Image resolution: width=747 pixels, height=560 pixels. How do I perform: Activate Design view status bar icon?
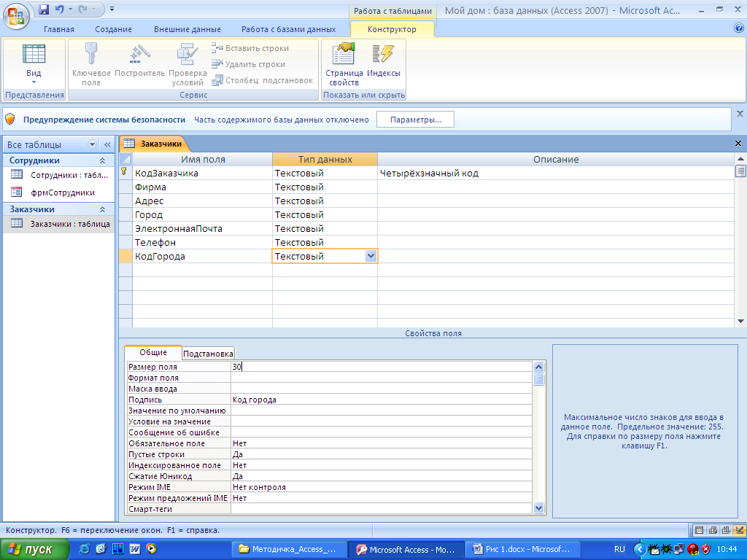[740, 530]
